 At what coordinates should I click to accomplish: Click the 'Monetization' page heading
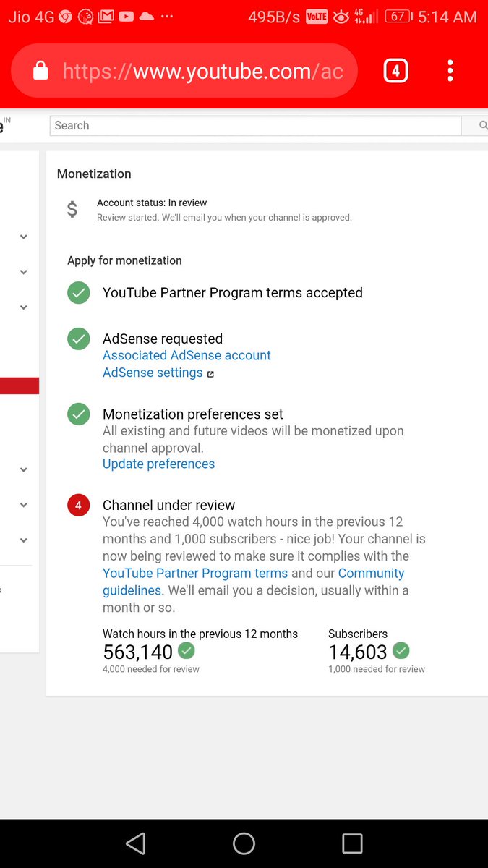click(94, 174)
